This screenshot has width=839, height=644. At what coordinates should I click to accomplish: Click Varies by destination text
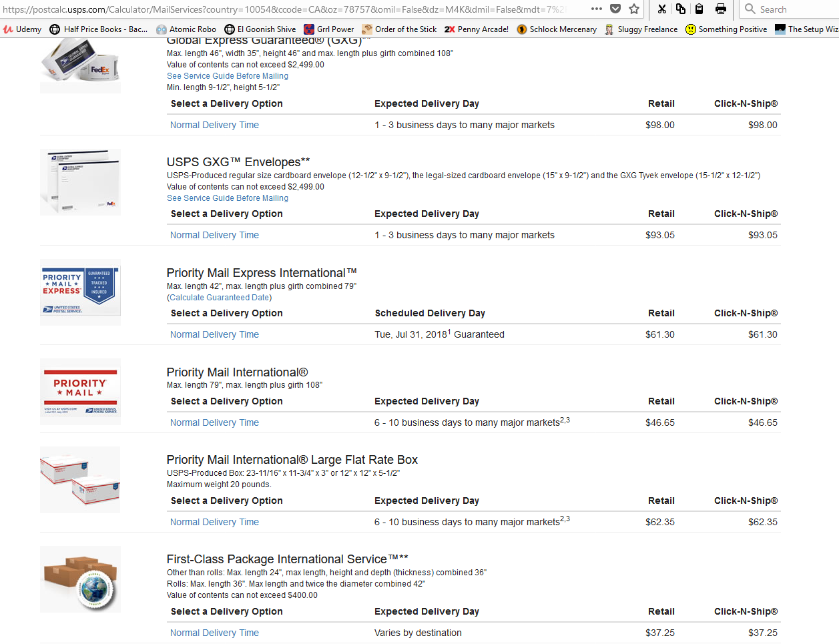pos(418,633)
